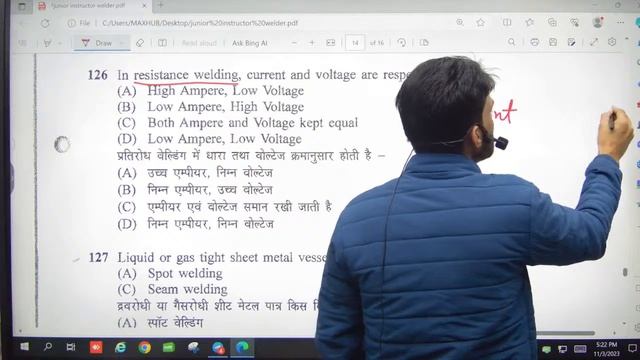Click option 'Both Ampere and Voltage kept equal'
Image resolution: width=640 pixels, height=360 pixels.
(253, 123)
